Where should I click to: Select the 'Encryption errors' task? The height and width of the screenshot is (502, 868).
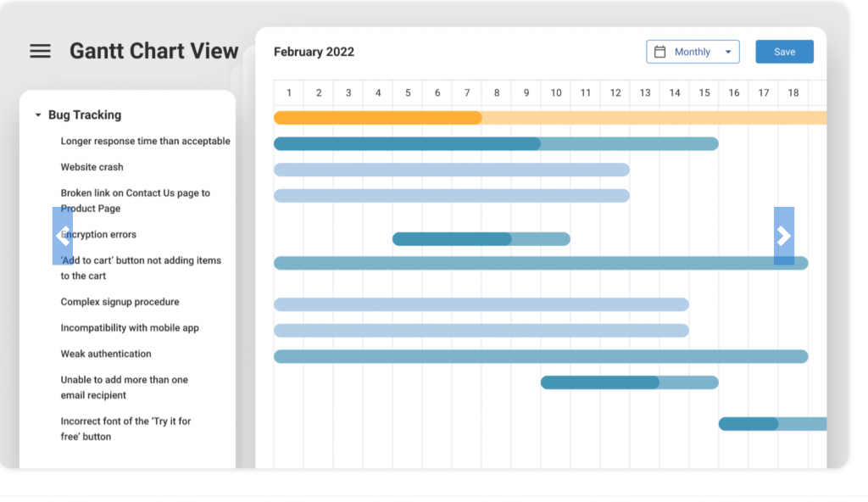[98, 234]
